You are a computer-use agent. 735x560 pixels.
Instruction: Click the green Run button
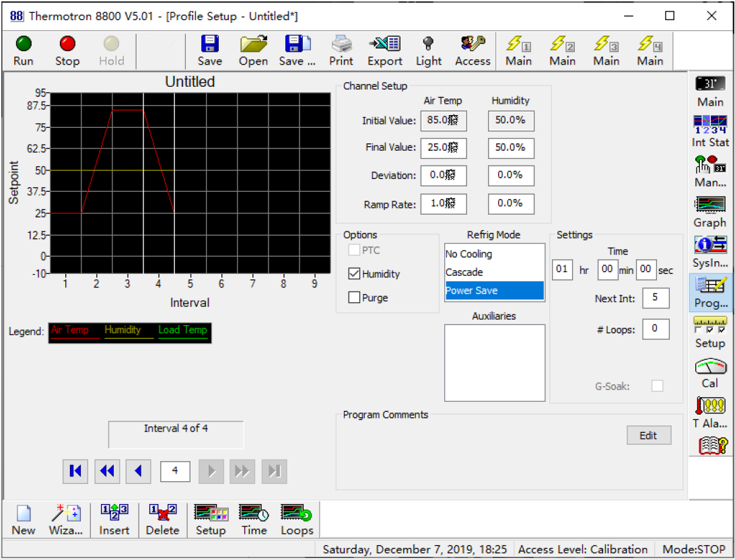pos(24,51)
